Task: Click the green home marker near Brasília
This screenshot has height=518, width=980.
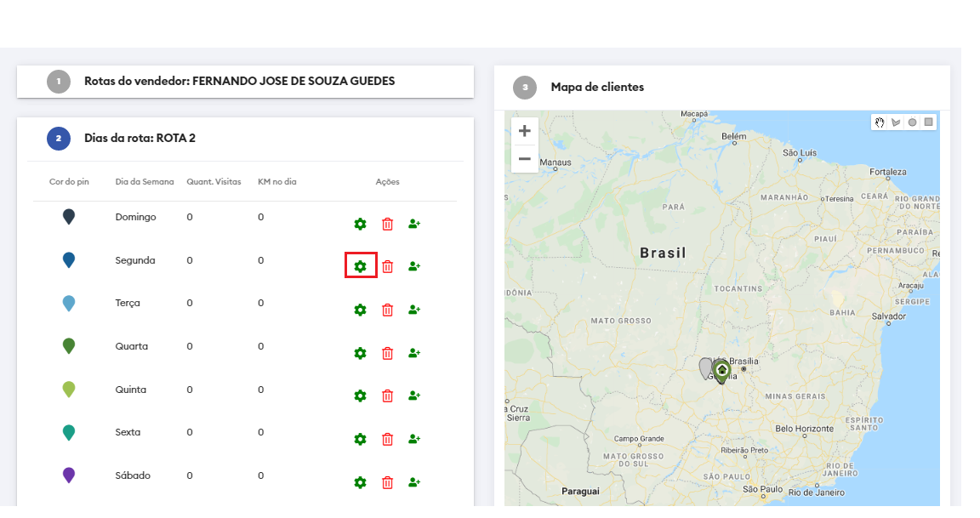Action: (721, 371)
